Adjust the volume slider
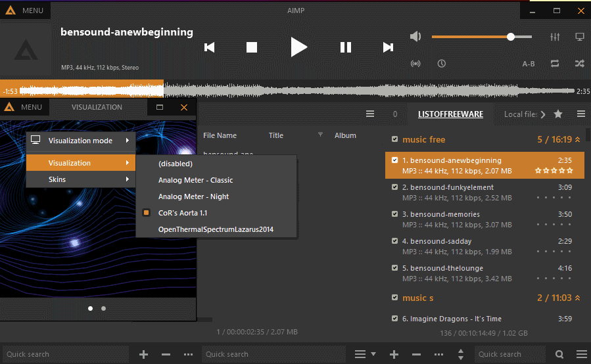Viewport: 591px width, 364px height. (482, 37)
